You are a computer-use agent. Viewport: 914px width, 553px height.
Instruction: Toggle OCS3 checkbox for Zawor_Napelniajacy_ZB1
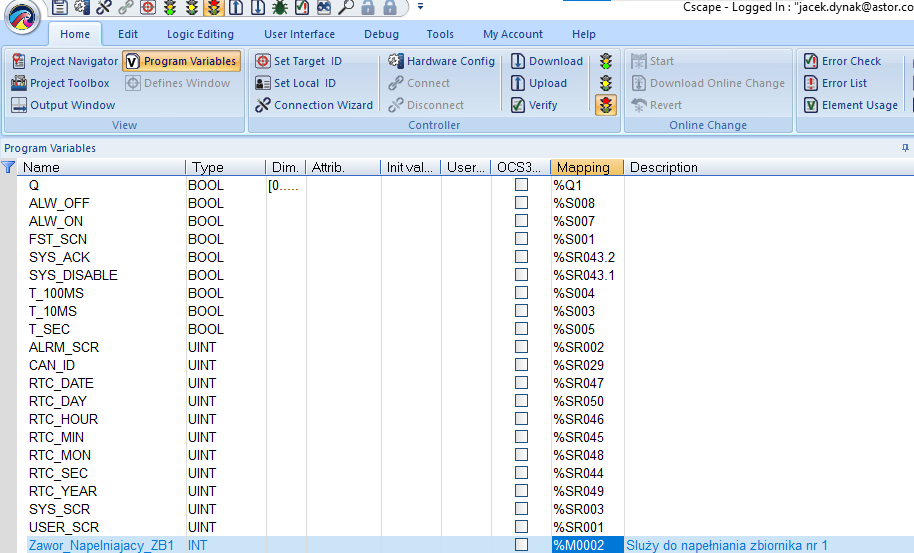(521, 545)
